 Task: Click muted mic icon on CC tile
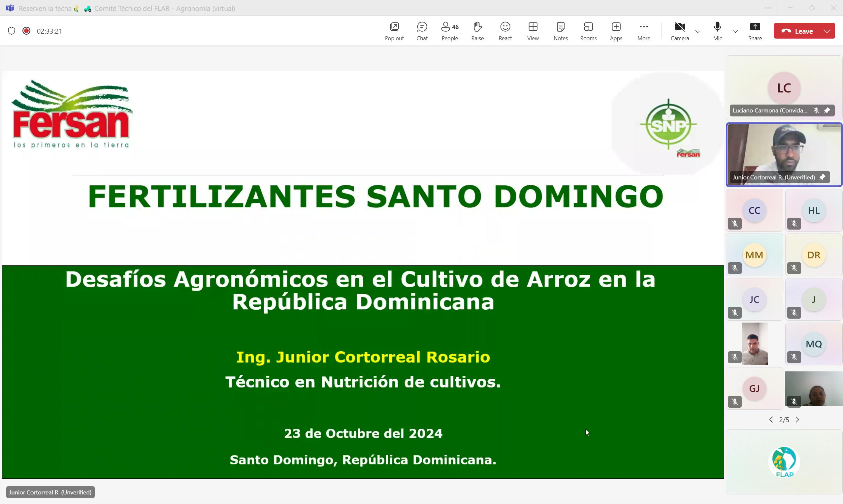(x=735, y=224)
